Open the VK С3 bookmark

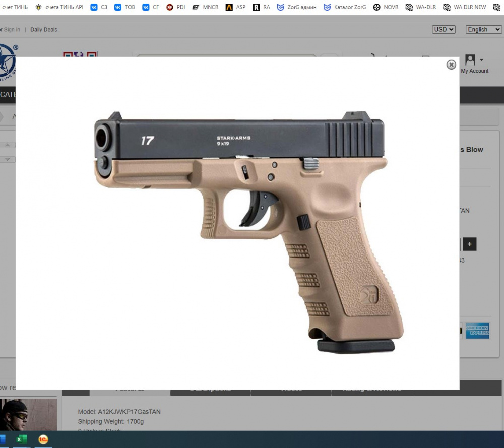99,7
